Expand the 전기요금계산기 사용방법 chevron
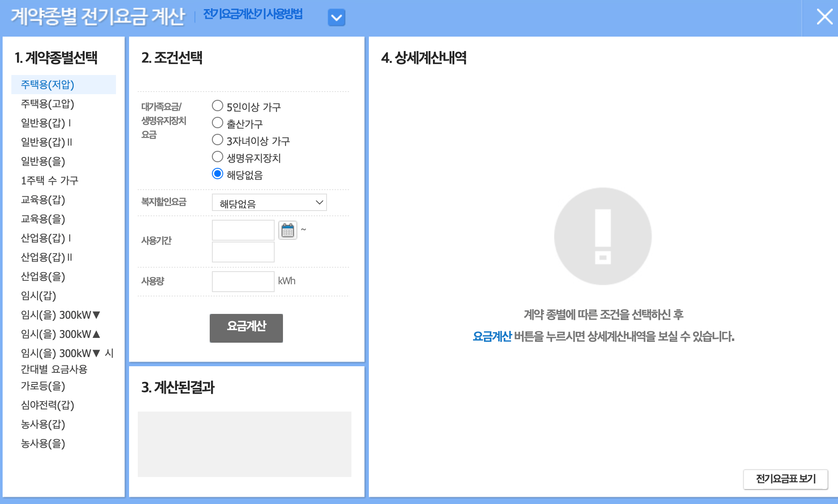 pos(336,17)
